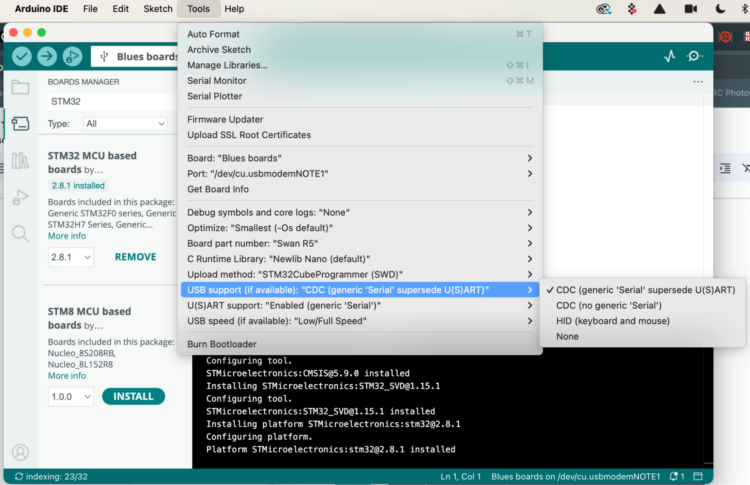Open the Sketchbook folder sidebar icon
The height and width of the screenshot is (485, 750).
point(20,87)
